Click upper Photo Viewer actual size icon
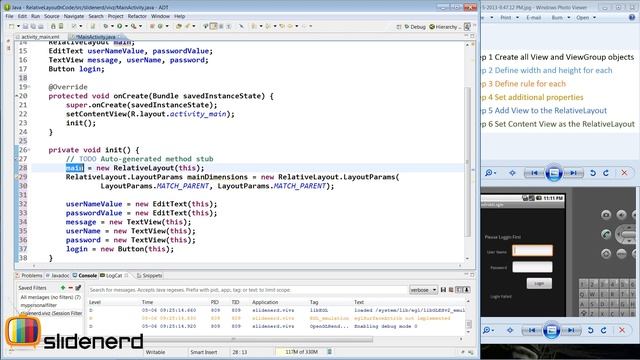Image resolution: width=640 pixels, height=360 pixels. (x=512, y=173)
